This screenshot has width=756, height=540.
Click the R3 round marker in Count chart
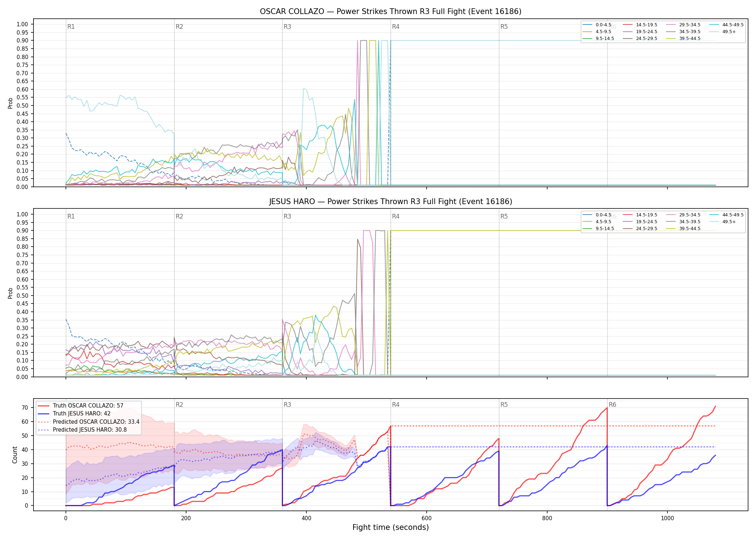pos(287,405)
